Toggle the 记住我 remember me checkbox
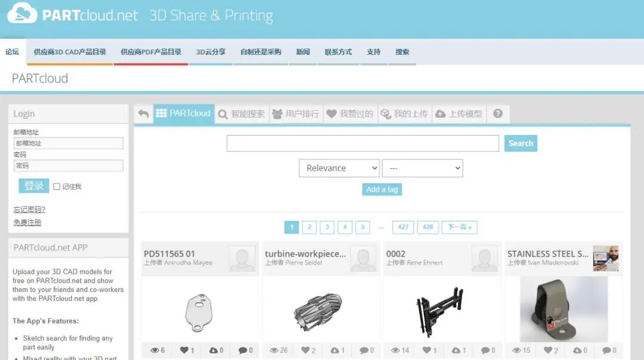Viewport: 644px width, 360px height. pyautogui.click(x=57, y=186)
